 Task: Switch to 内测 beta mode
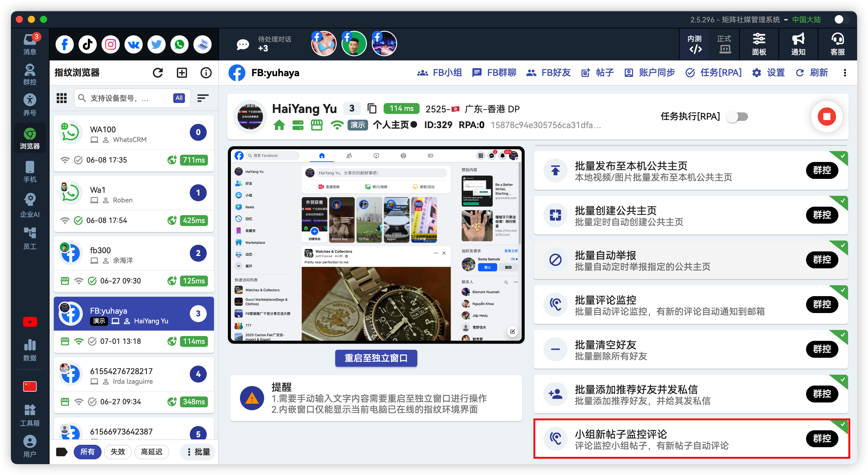695,44
